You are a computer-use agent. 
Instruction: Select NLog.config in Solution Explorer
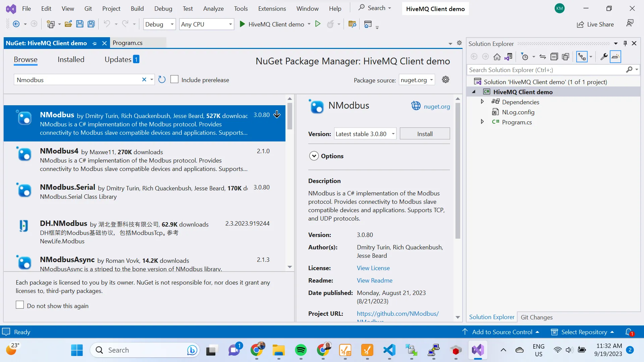[518, 112]
